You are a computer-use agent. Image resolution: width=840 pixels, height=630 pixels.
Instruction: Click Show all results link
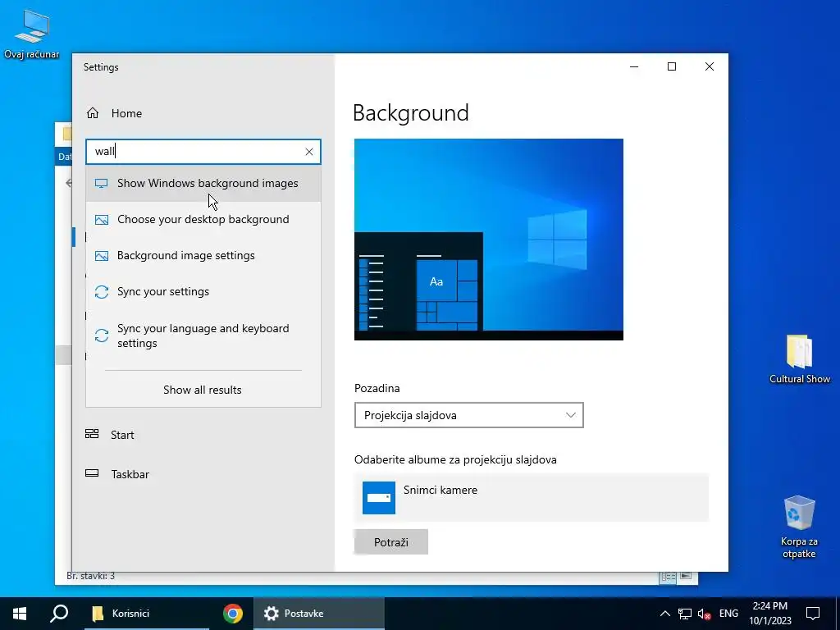203,390
